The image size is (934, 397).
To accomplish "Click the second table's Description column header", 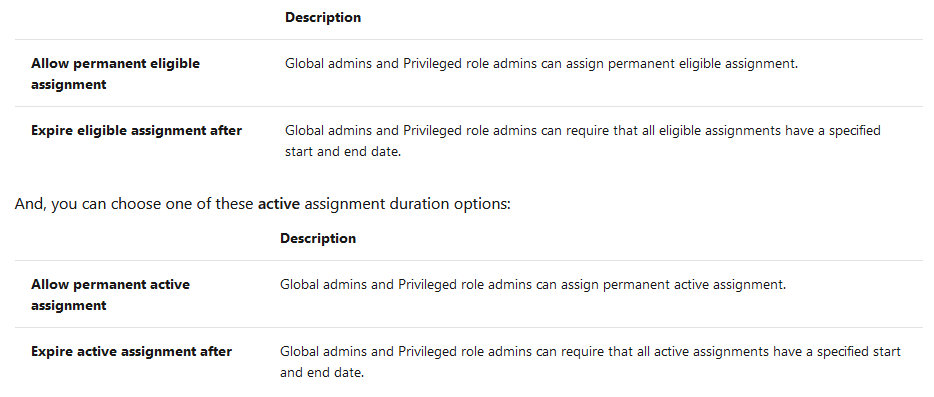I will (318, 238).
